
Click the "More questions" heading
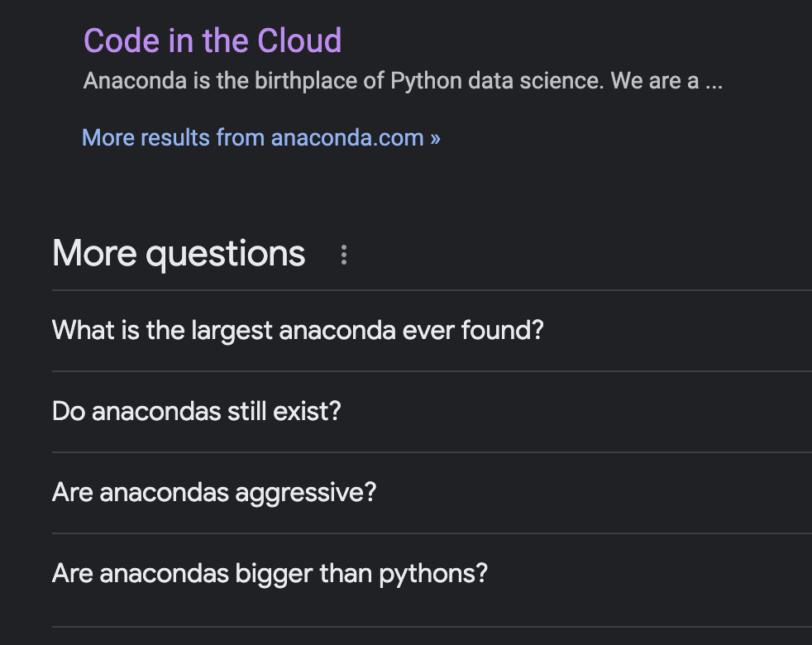179,253
